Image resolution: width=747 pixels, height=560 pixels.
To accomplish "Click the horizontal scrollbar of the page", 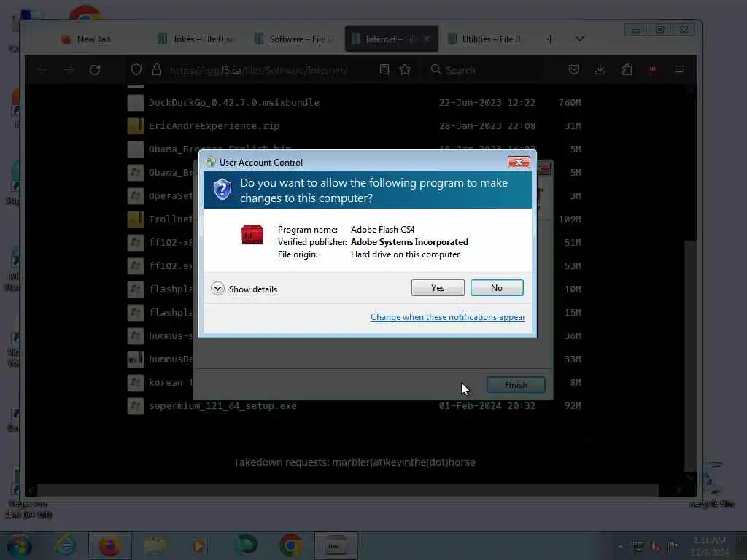I will (x=348, y=490).
